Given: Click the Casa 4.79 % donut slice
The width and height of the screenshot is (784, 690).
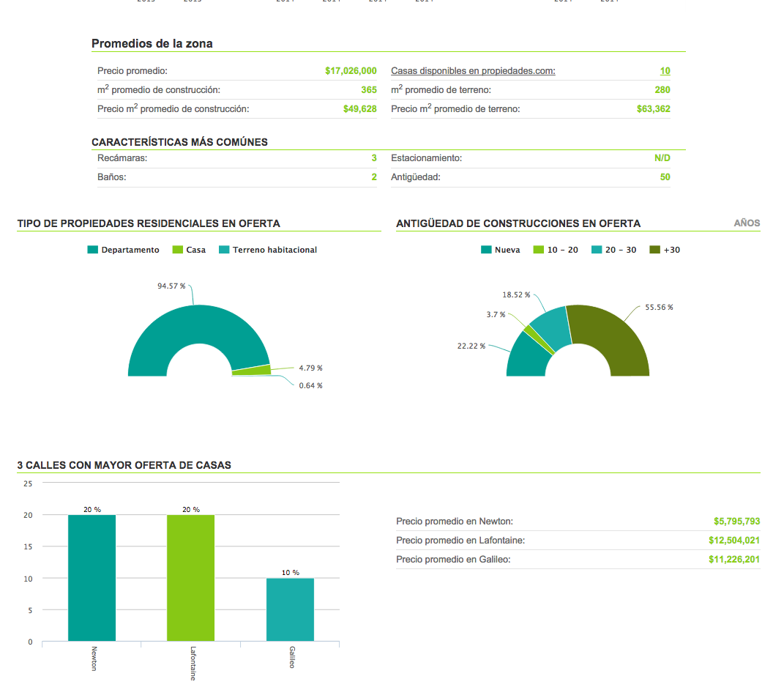Looking at the screenshot, I should 251,370.
